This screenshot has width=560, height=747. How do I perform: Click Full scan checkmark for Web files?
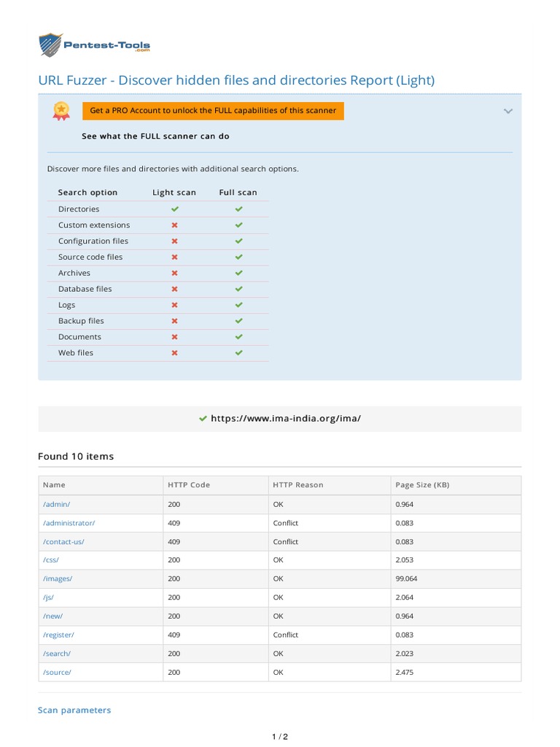238,353
